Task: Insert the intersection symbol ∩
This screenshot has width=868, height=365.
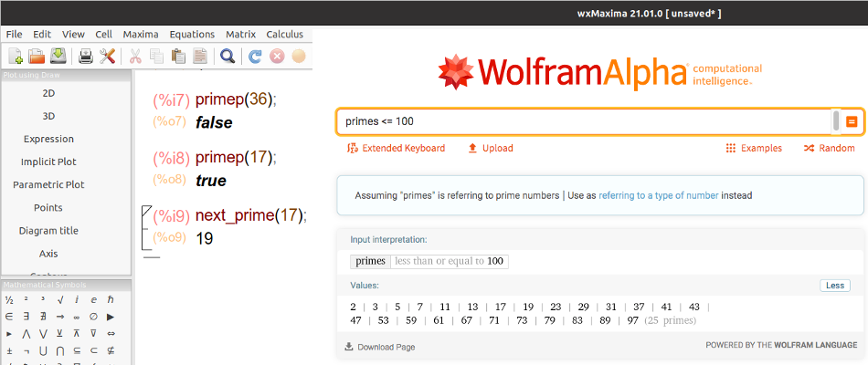Action: [59, 350]
